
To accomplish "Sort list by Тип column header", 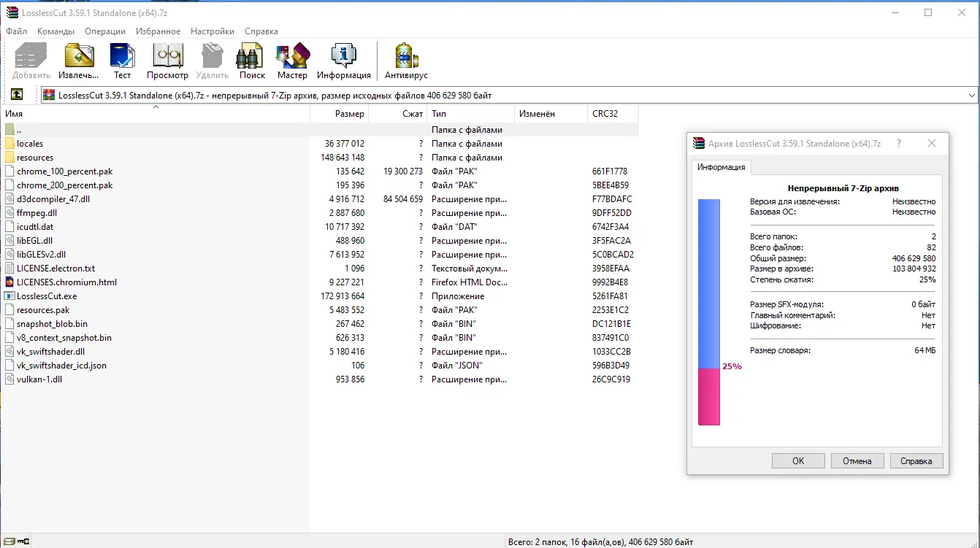I will (x=470, y=114).
